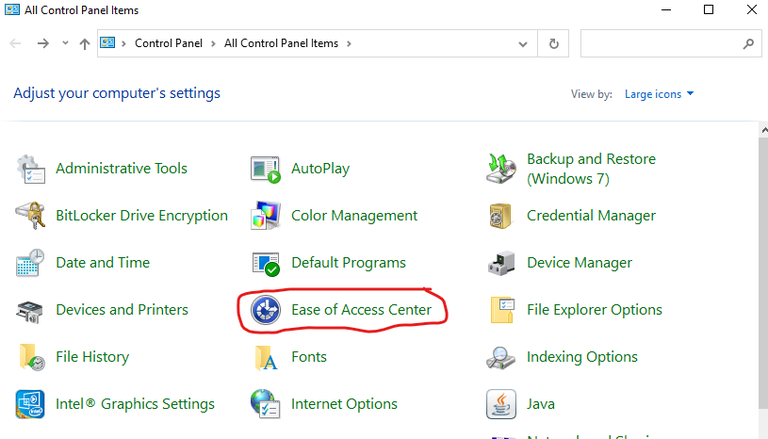The image size is (768, 439).
Task: Open Devices and Printers link
Action: tap(122, 310)
